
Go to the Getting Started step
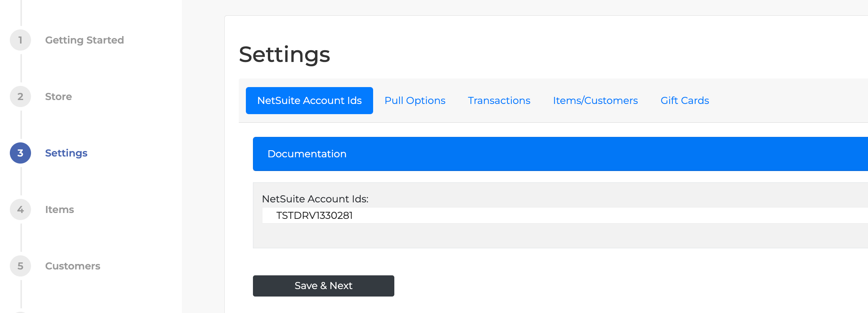pyautogui.click(x=84, y=40)
